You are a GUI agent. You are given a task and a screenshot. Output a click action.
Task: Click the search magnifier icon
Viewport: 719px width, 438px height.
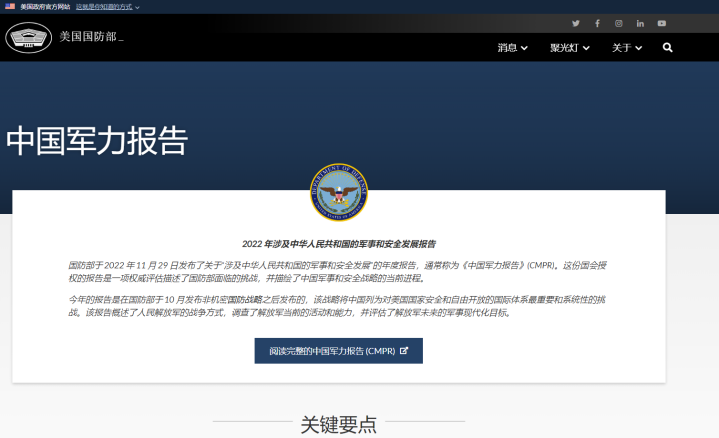coord(668,47)
